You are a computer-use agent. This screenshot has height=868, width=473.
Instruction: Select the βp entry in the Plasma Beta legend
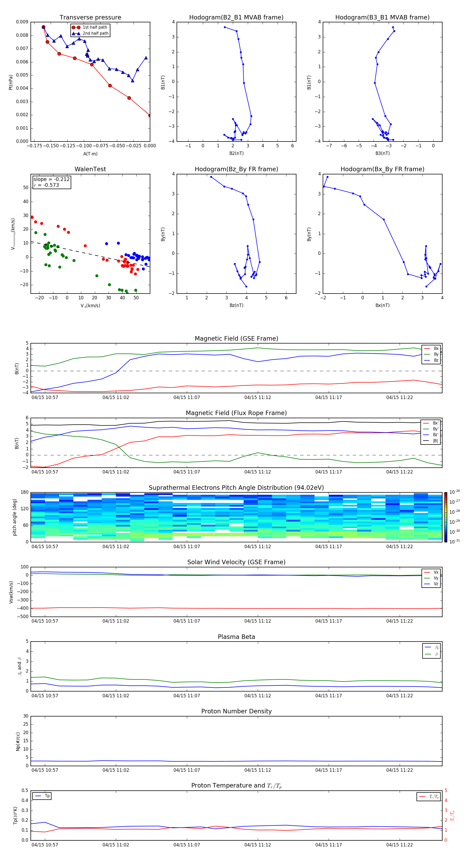click(431, 647)
